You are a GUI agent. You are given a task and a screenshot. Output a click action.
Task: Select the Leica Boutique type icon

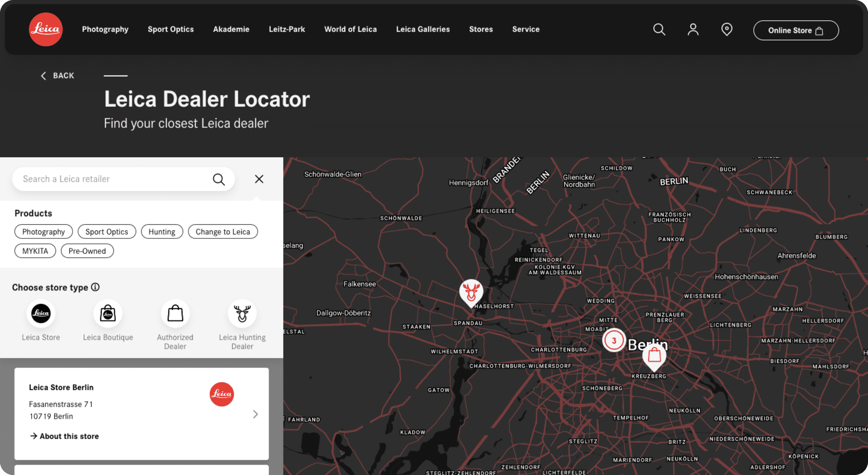tap(108, 313)
